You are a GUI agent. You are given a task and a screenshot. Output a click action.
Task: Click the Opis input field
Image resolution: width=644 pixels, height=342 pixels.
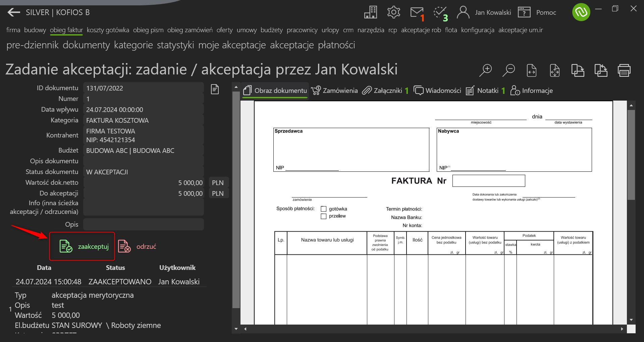(x=143, y=224)
